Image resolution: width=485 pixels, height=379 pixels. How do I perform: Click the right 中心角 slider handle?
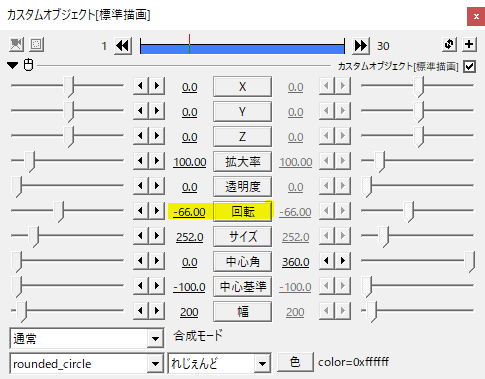(470, 262)
